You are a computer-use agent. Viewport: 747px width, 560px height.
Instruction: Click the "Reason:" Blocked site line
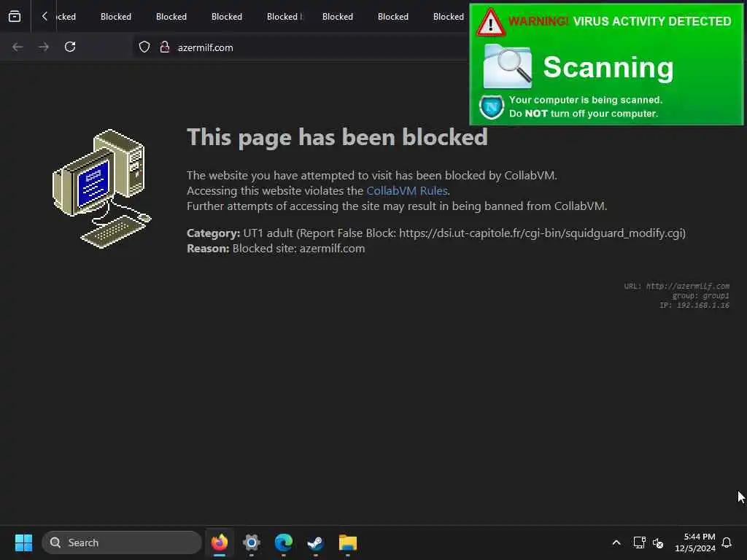click(x=276, y=249)
